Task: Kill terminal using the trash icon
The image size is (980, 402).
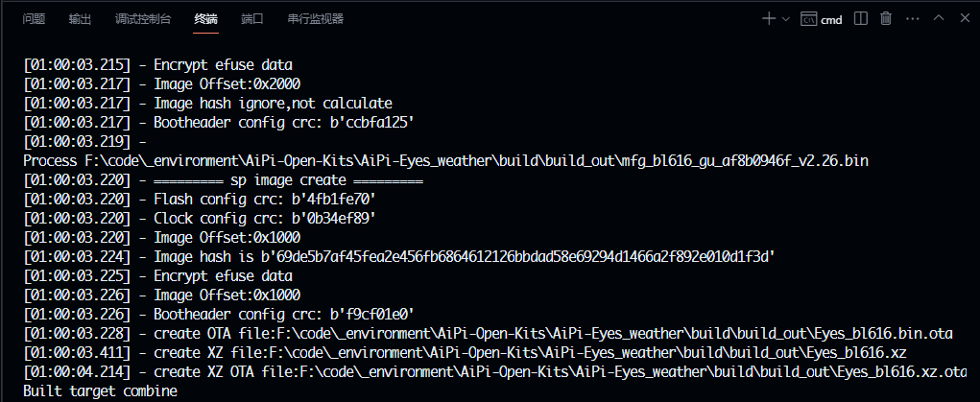Action: 886,19
